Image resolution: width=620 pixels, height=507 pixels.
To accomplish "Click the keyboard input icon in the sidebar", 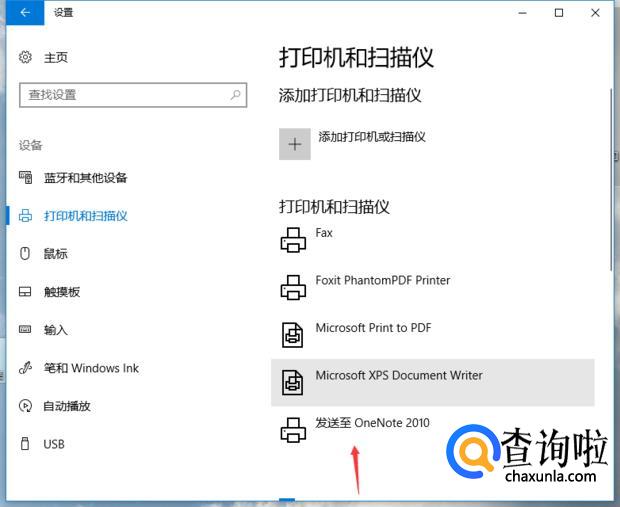I will tap(25, 329).
